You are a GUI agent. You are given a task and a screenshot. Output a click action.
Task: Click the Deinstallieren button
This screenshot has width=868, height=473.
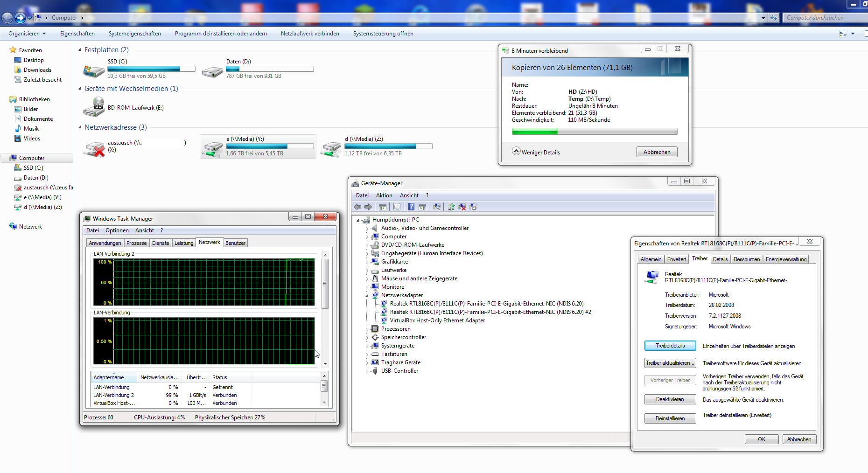[670, 418]
